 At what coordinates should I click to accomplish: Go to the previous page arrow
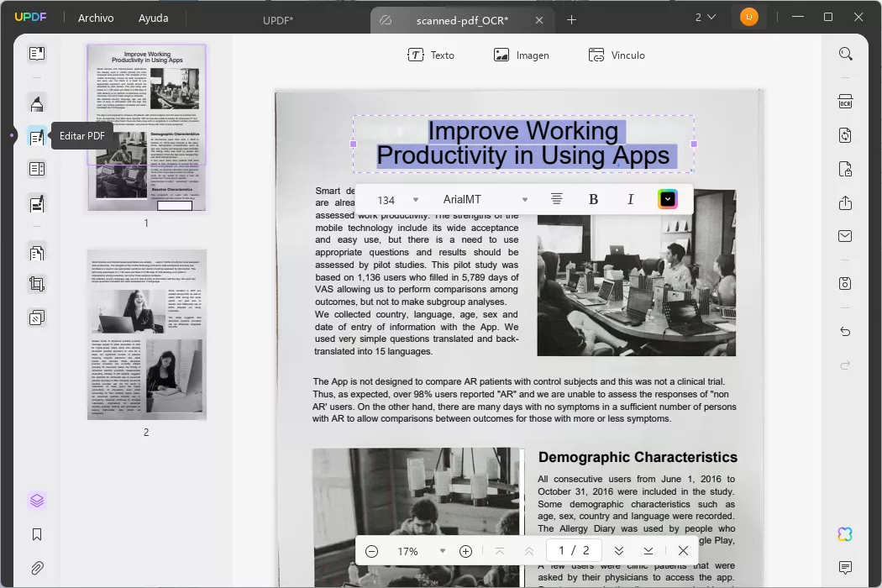tap(528, 551)
